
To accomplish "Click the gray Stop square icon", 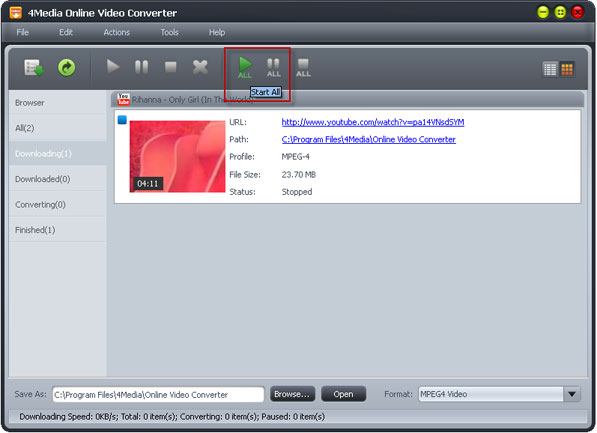I will click(171, 67).
